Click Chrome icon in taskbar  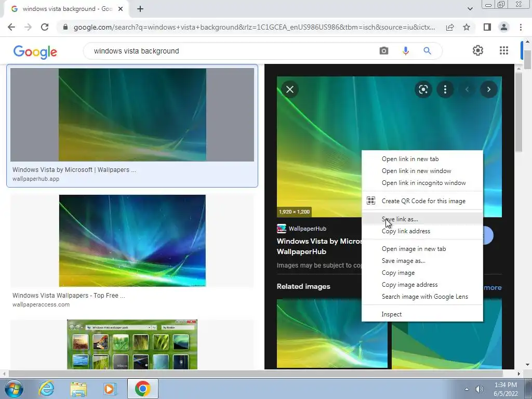click(142, 389)
